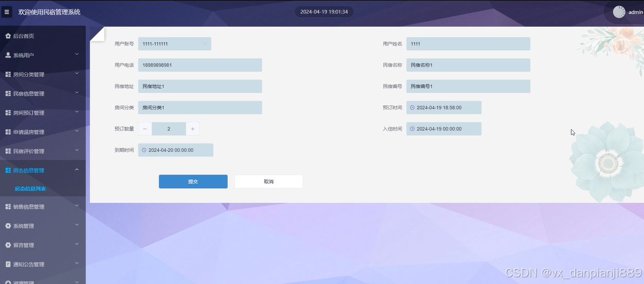Click clock icon in 预订时间 field
Screen dimensions: 644x284
click(412, 108)
